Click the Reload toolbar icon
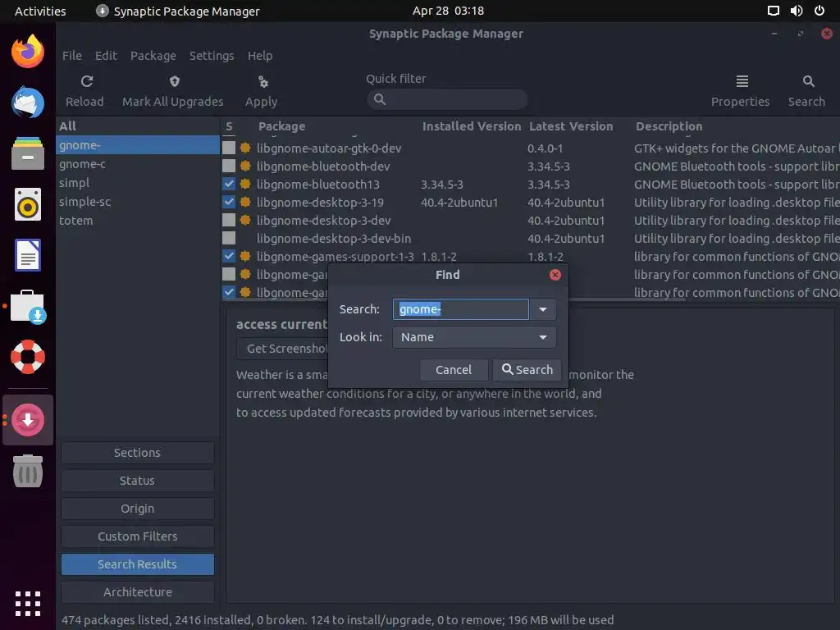This screenshot has height=630, width=840. click(x=87, y=81)
